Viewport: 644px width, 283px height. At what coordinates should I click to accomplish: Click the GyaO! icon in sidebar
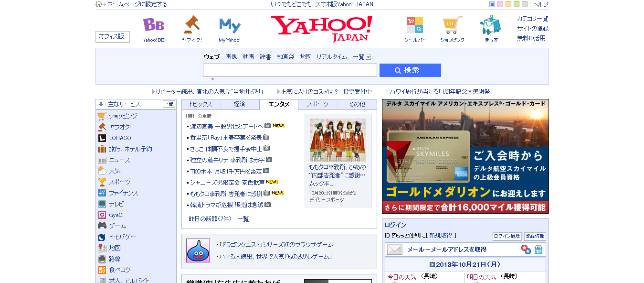click(102, 215)
